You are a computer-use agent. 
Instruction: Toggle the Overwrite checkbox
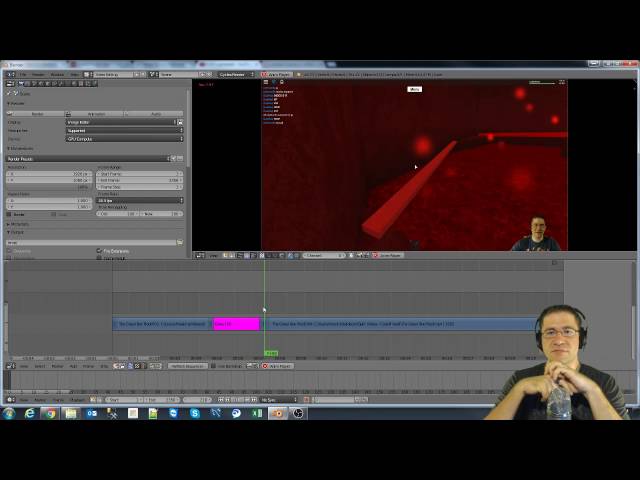9,251
